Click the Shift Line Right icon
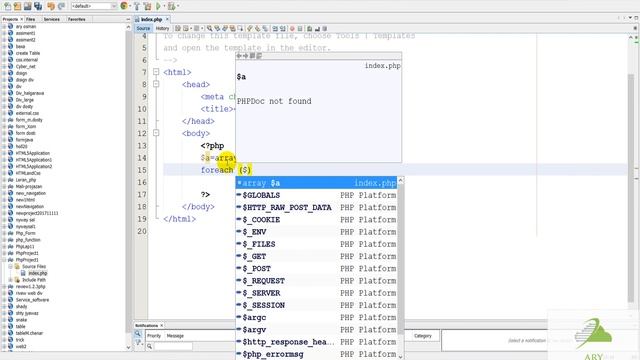This screenshot has height=360, width=640. (x=282, y=29)
